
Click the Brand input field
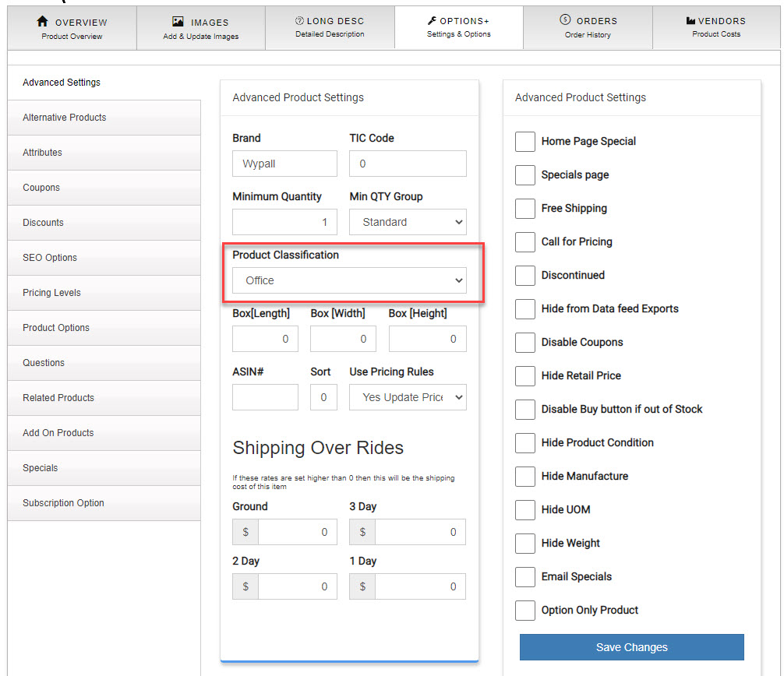284,164
